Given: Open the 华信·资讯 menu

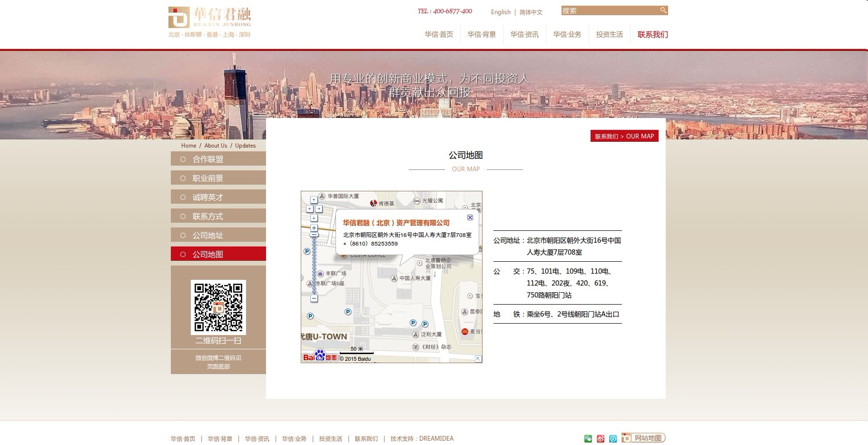Looking at the screenshot, I should coord(524,34).
